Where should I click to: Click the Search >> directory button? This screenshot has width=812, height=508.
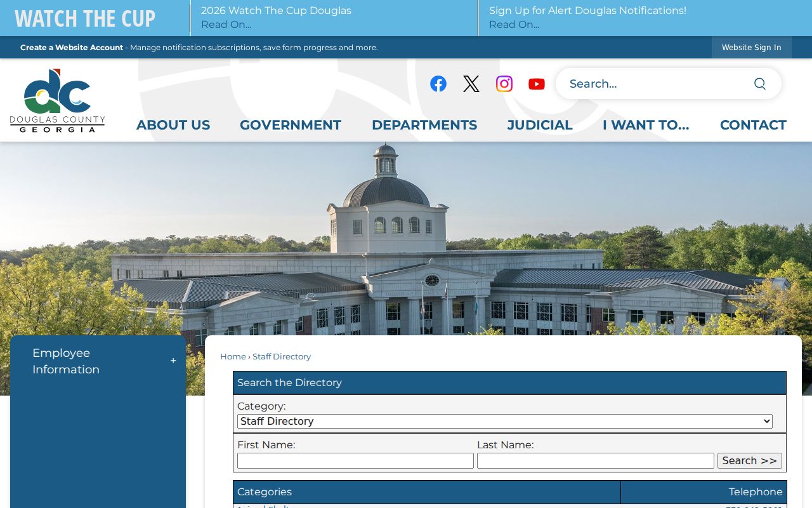pos(750,461)
